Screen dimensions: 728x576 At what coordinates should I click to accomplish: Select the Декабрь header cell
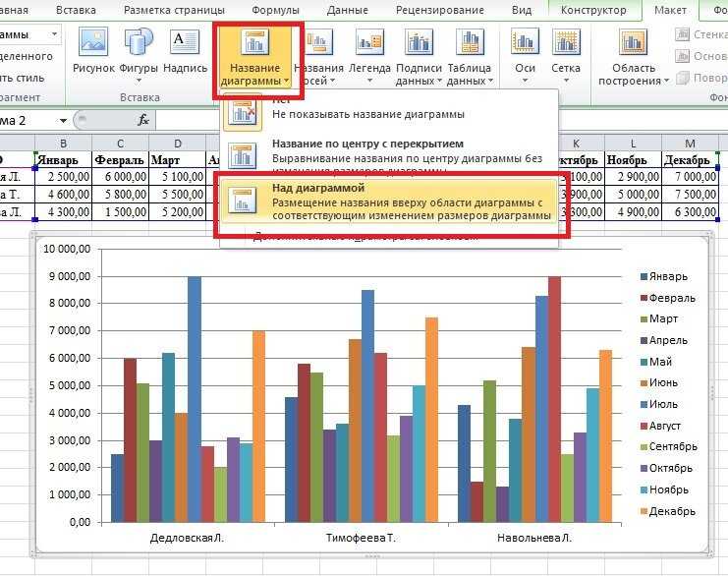tap(690, 160)
